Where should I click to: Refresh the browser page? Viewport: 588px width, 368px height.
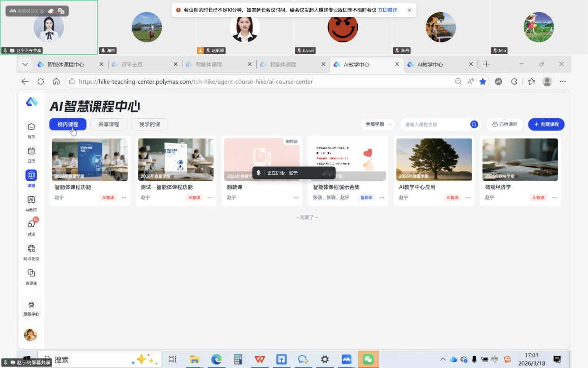tap(40, 82)
